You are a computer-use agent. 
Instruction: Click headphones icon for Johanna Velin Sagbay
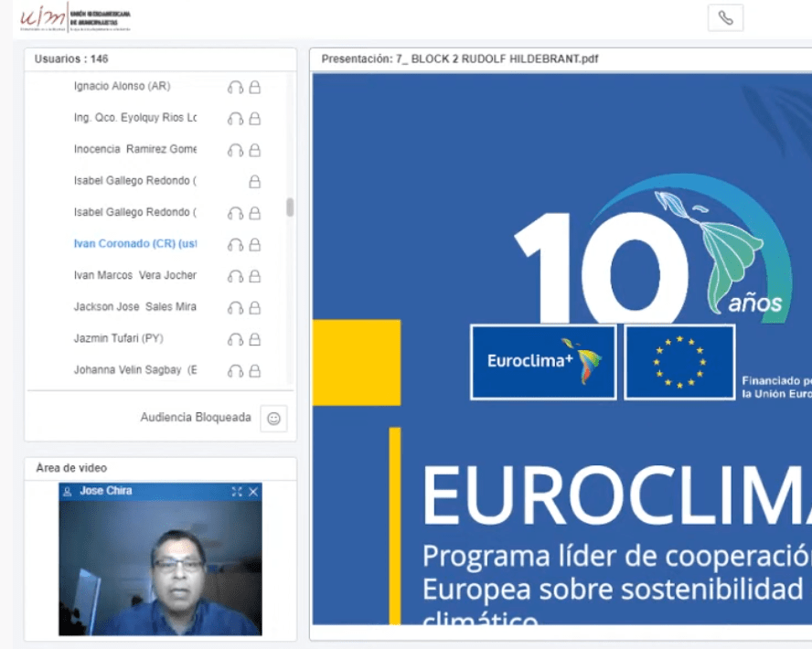[235, 372]
